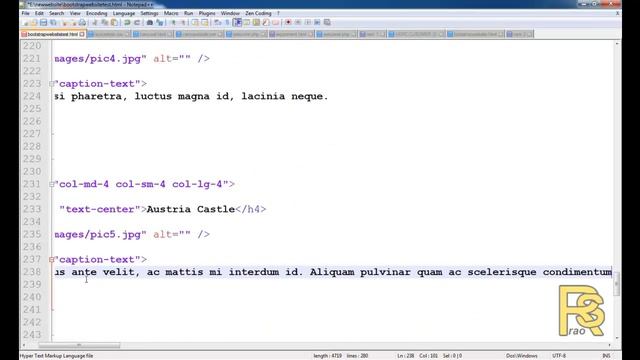Click 'col-md-4 col-sm-4 col-lg-4' on line 231
This screenshot has width=640, height=360.
[140, 184]
